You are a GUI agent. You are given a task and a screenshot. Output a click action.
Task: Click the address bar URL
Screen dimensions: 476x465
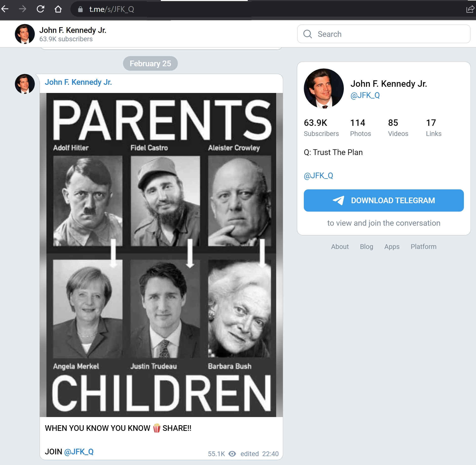(112, 9)
